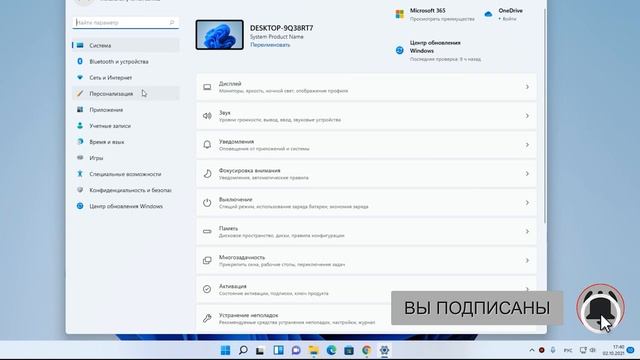The width and height of the screenshot is (640, 360).
Task: Open Учетные записи settings
Action: [x=126, y=126]
